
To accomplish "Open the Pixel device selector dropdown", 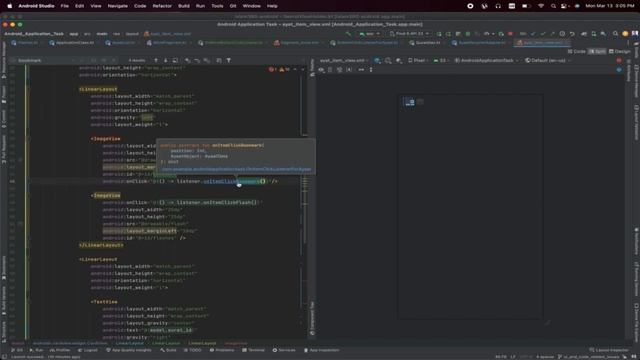I will coord(409,34).
